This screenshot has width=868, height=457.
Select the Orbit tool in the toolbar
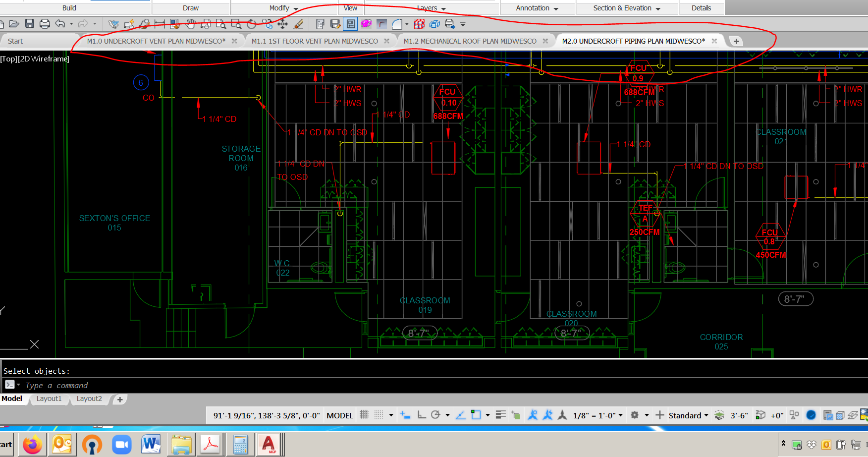click(251, 23)
